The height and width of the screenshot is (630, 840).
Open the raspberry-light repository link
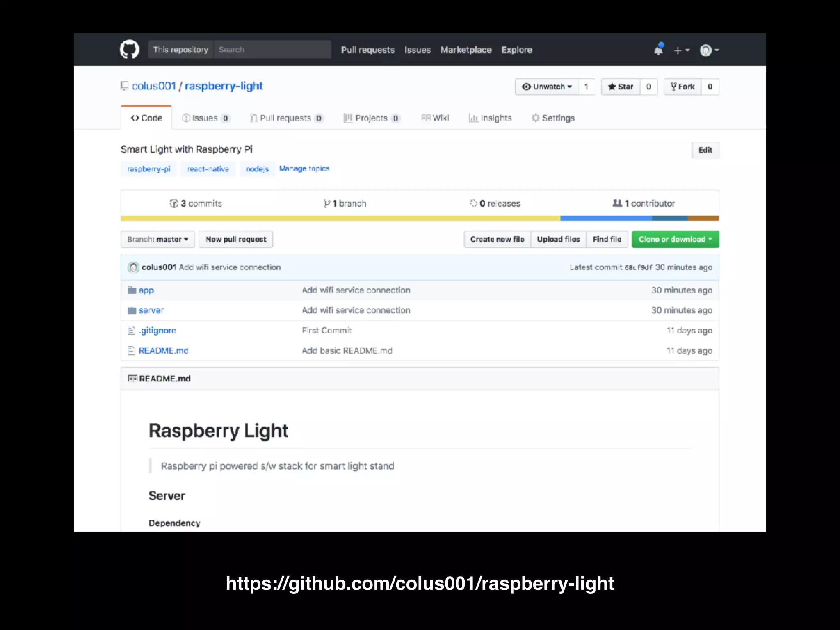[224, 86]
